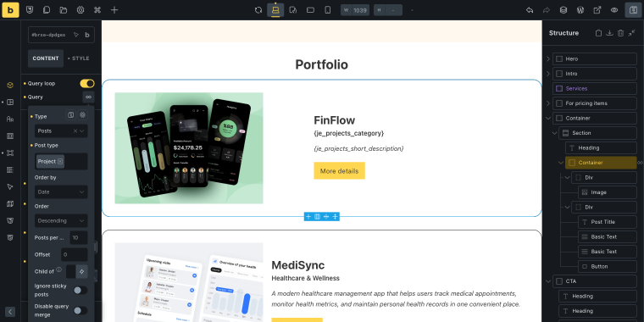Click the Posts per page field
The image size is (644, 322).
point(79,237)
